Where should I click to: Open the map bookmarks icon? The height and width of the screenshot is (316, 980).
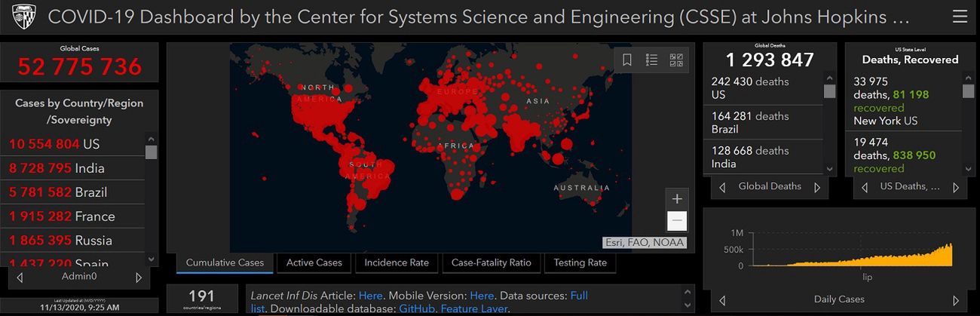[627, 60]
